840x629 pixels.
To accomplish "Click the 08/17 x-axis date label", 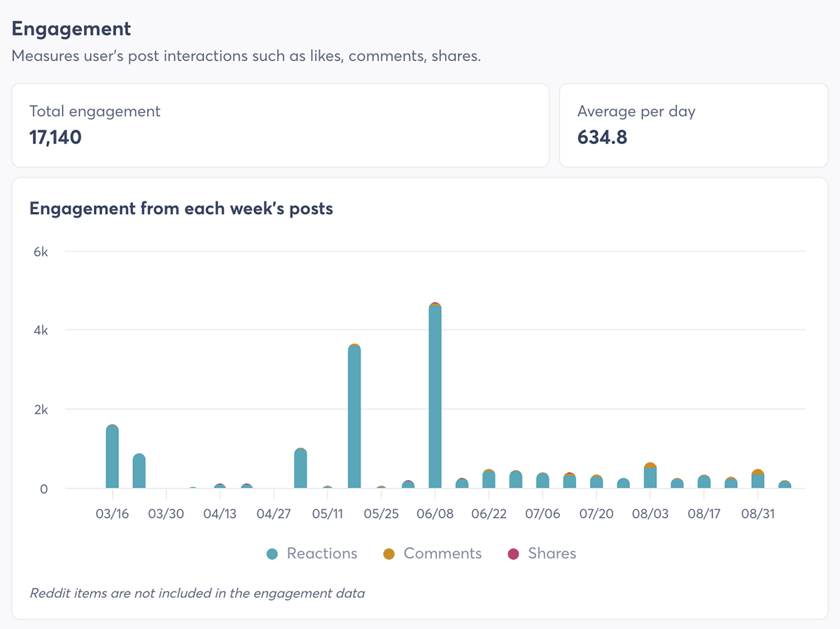I will (x=704, y=514).
